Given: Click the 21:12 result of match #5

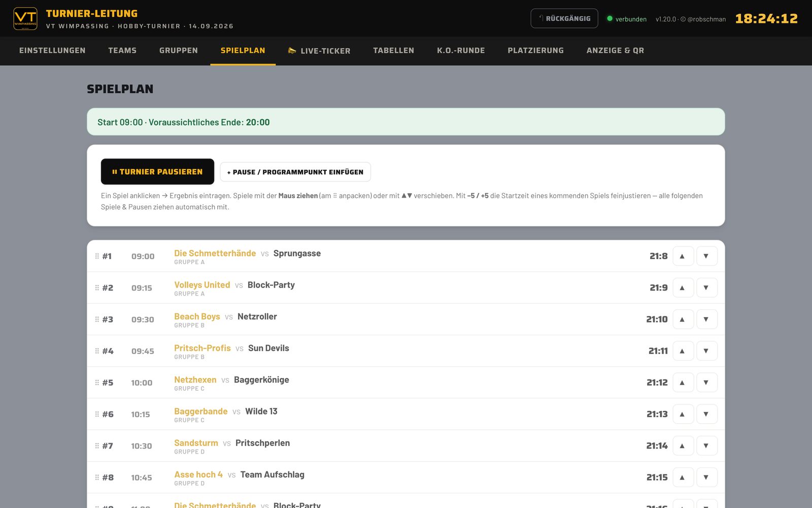Looking at the screenshot, I should (x=657, y=383).
